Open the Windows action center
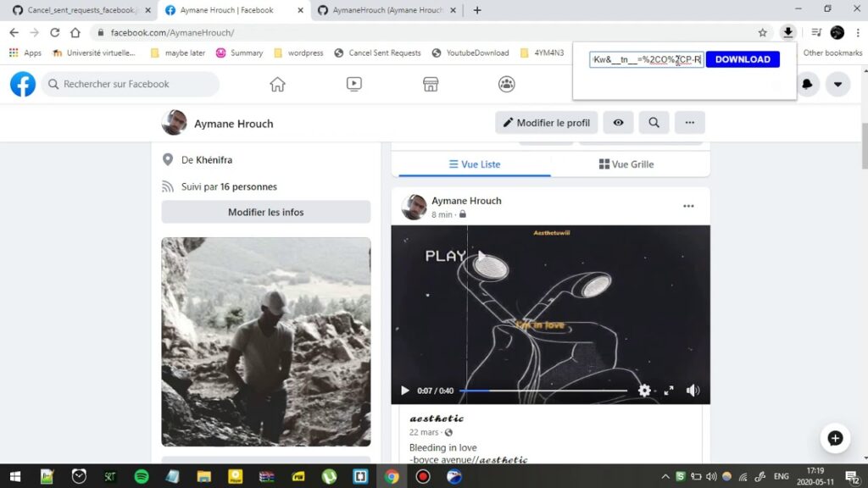This screenshot has height=488, width=868. pos(853,476)
